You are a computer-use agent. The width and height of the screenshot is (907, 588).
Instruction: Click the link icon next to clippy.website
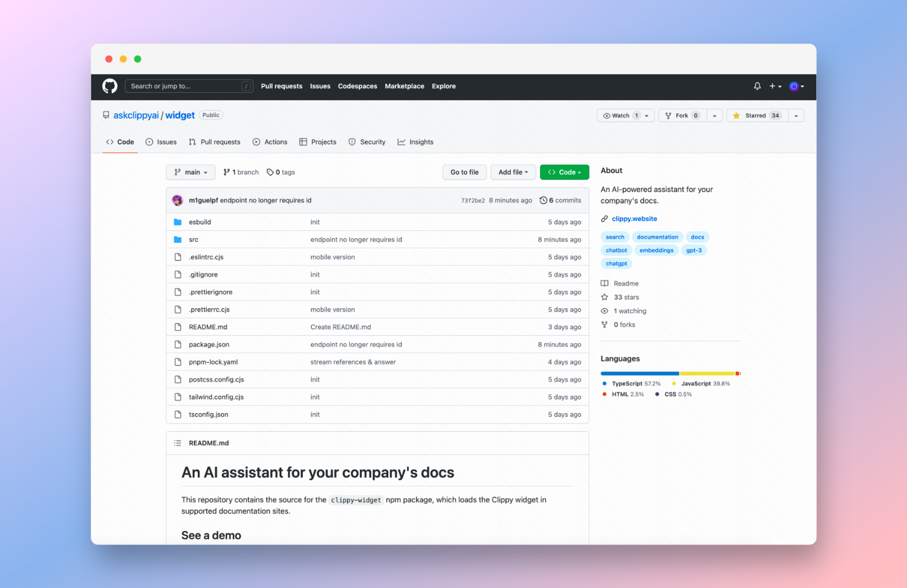[x=605, y=219]
